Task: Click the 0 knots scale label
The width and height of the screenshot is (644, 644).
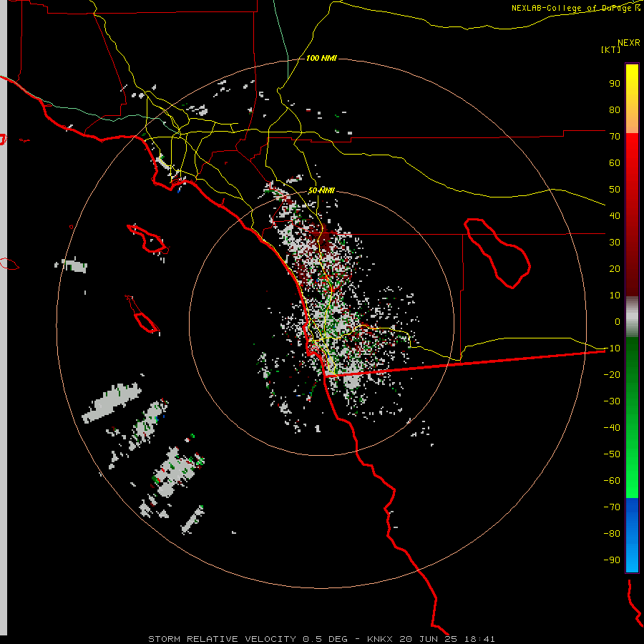Action: pyautogui.click(x=618, y=322)
